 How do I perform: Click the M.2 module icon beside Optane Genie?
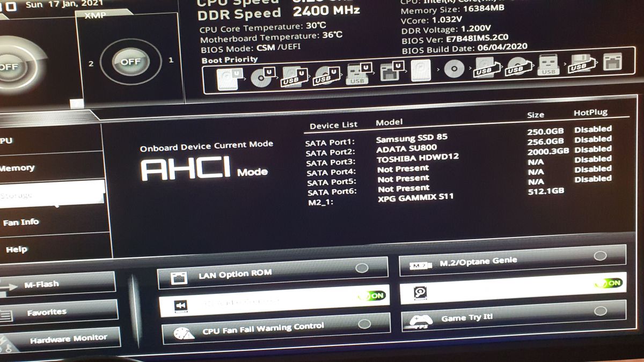tap(420, 265)
